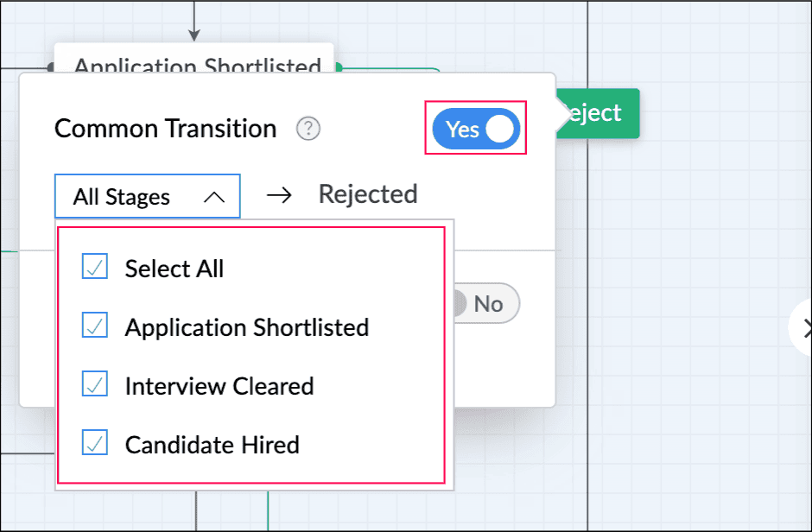Click the chevron up arrow in All Stages box

(x=213, y=197)
